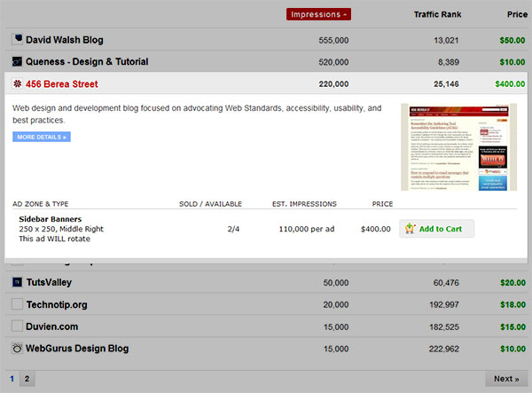The image size is (532, 393).
Task: Collapse the 456 Berea Street listing
Action: tap(62, 84)
